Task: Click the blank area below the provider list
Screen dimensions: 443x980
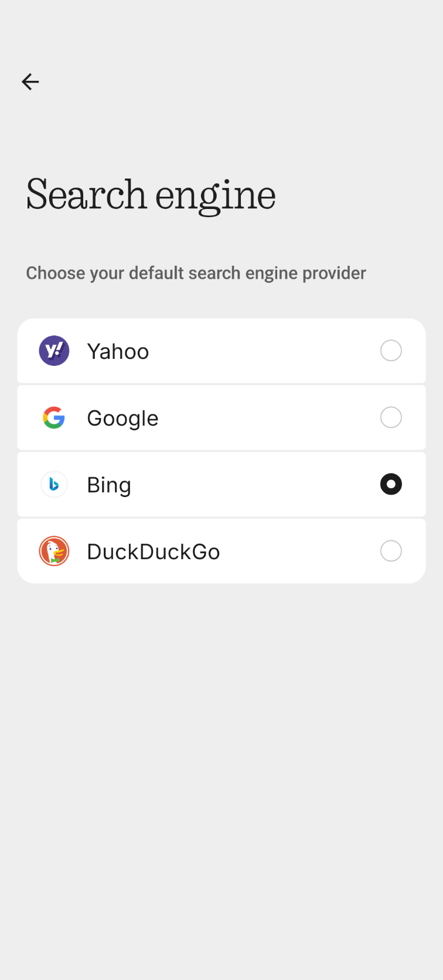Action: (x=221, y=761)
